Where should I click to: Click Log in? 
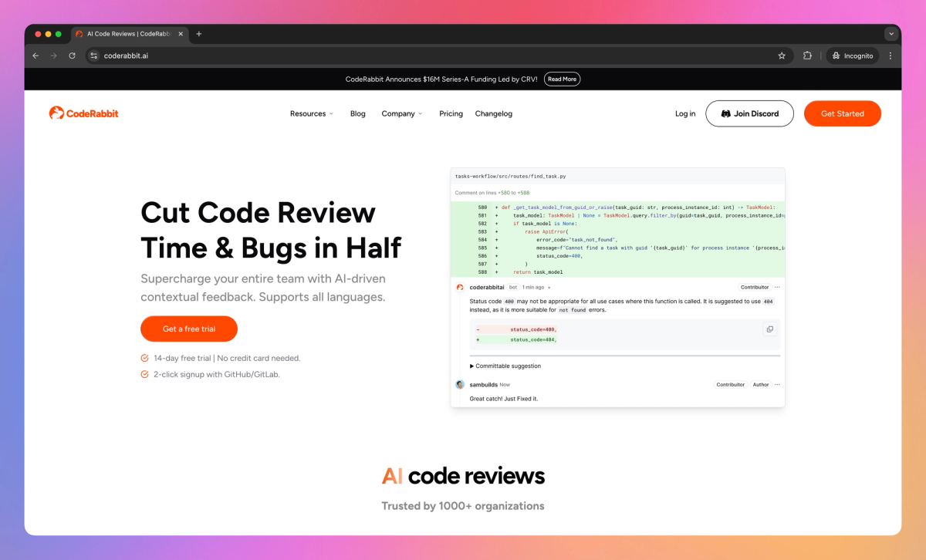(x=685, y=113)
